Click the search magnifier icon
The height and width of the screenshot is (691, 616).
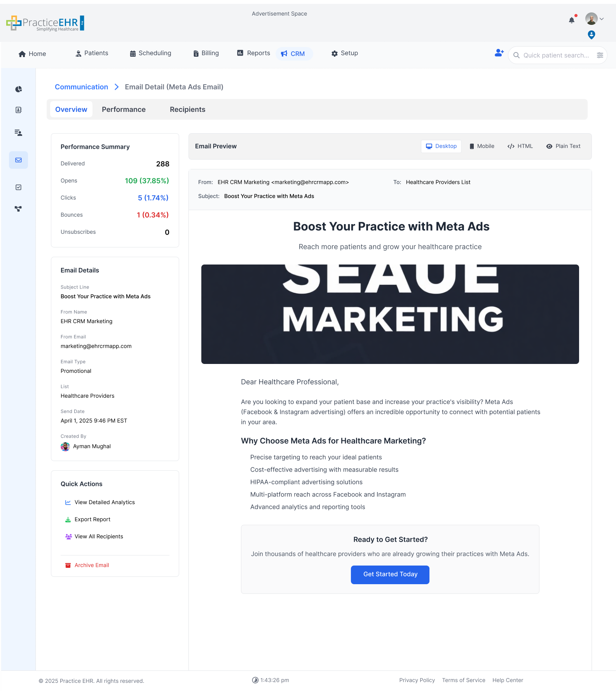[x=516, y=55]
